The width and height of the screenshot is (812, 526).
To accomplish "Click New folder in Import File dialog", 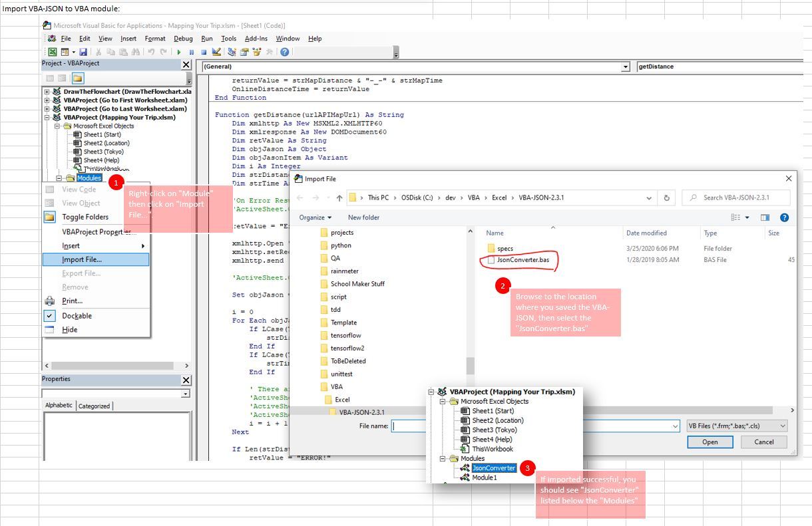I will pyautogui.click(x=363, y=217).
